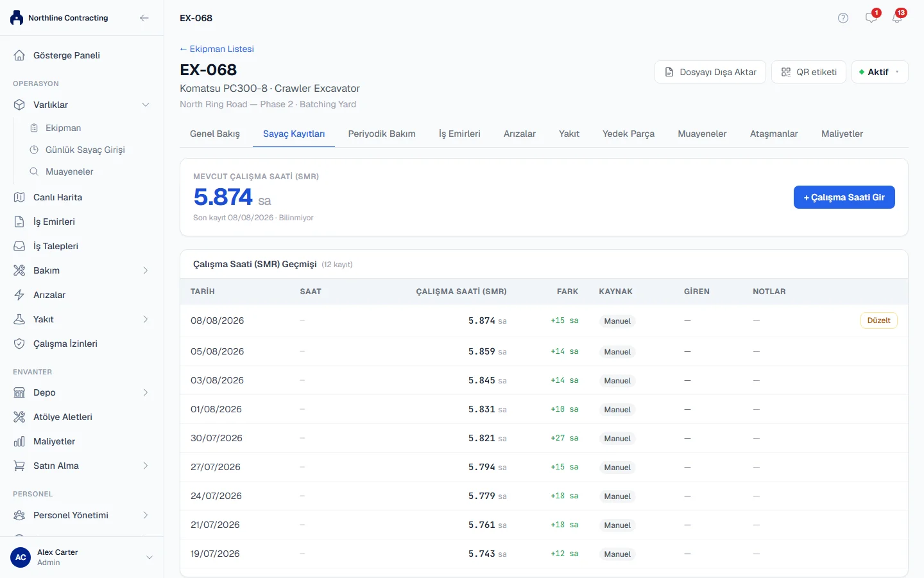This screenshot has height=578, width=924.
Task: Click the Canlı Harita map icon
Action: (19, 197)
